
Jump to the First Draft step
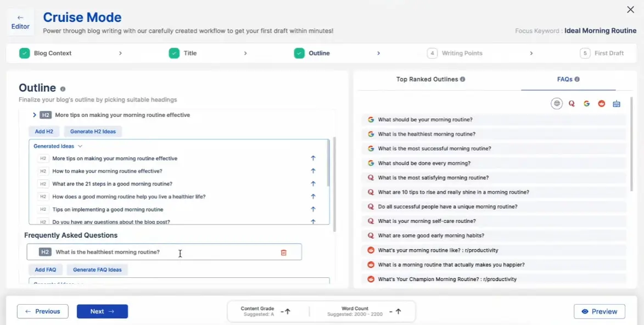click(x=602, y=53)
